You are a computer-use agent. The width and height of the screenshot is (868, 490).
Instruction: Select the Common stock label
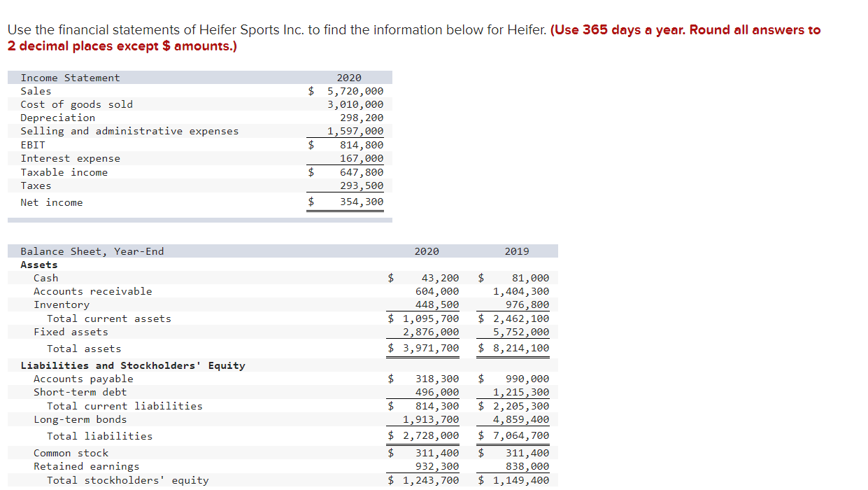[x=71, y=453]
